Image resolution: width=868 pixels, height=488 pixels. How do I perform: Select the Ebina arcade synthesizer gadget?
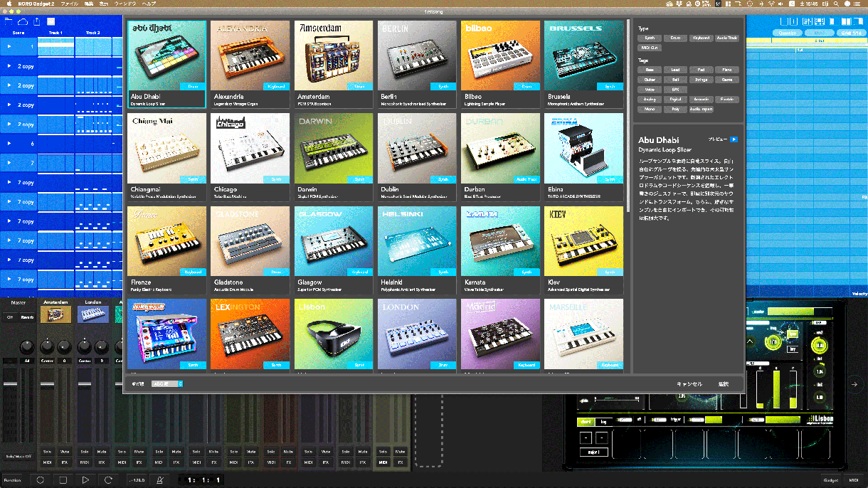pos(583,157)
